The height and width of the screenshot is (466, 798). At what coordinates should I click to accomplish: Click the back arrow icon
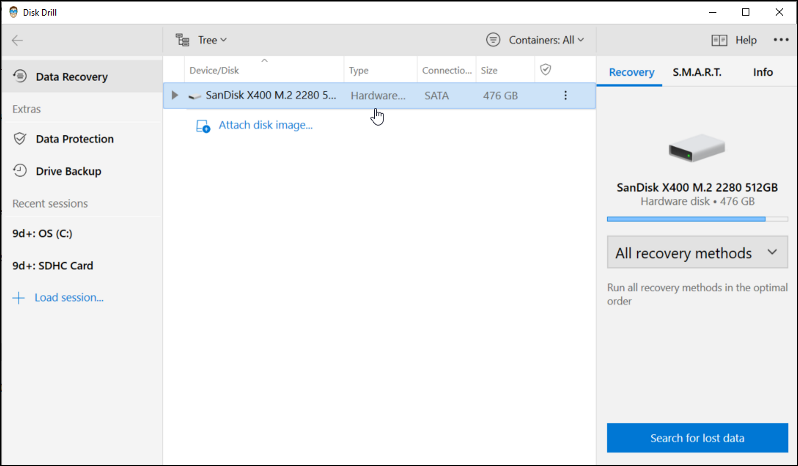(17, 40)
